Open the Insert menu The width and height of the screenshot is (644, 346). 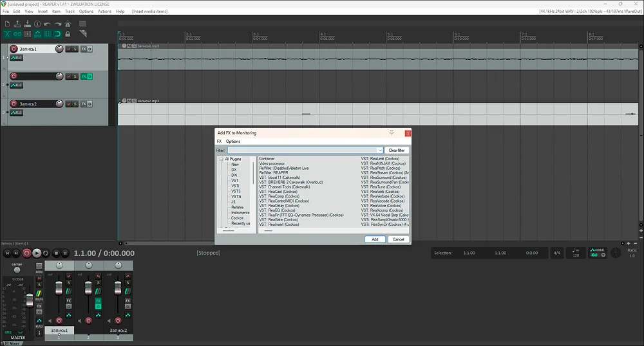click(x=43, y=12)
